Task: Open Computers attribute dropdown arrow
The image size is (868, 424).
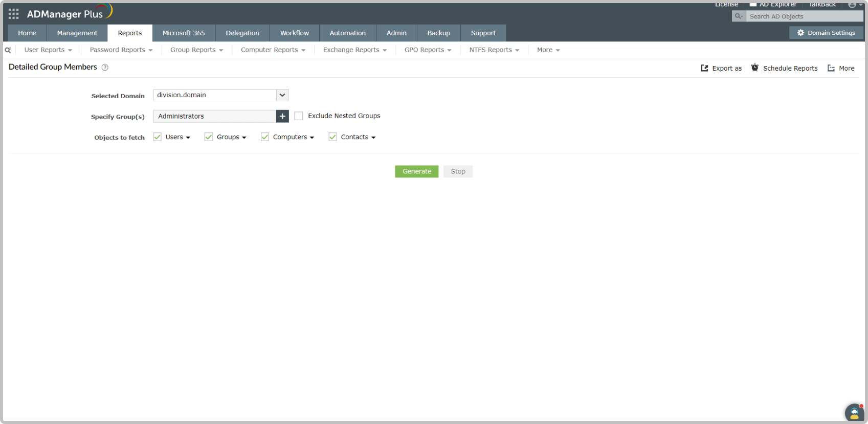Action: pos(312,138)
